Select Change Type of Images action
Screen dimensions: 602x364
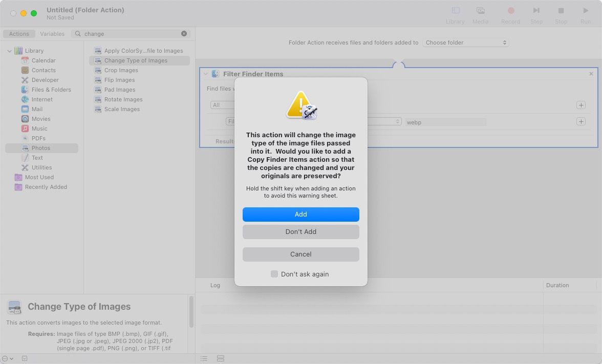139,60
